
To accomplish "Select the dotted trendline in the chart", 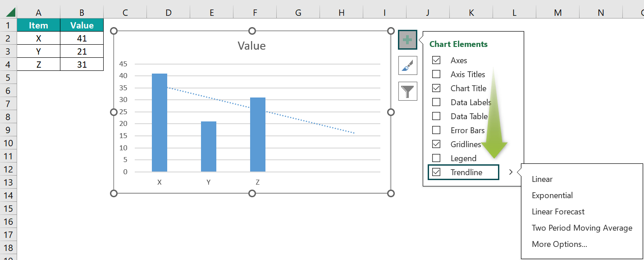I will click(260, 110).
